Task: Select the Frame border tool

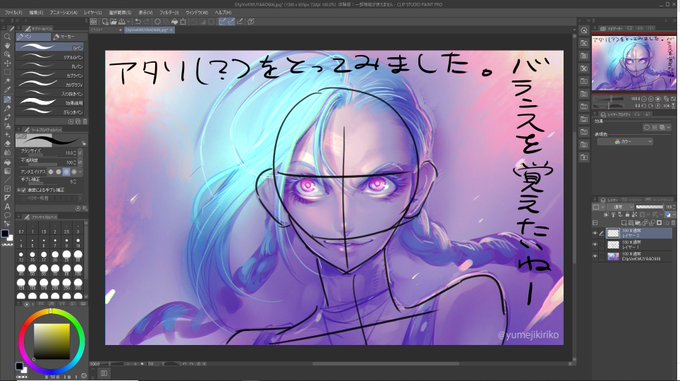Action: point(7,189)
